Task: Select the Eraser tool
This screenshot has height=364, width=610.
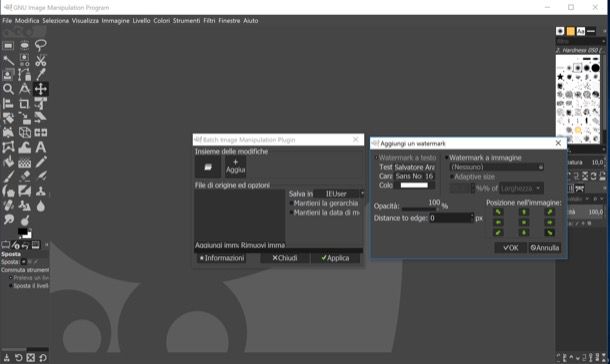Action: pyautogui.click(x=25, y=176)
